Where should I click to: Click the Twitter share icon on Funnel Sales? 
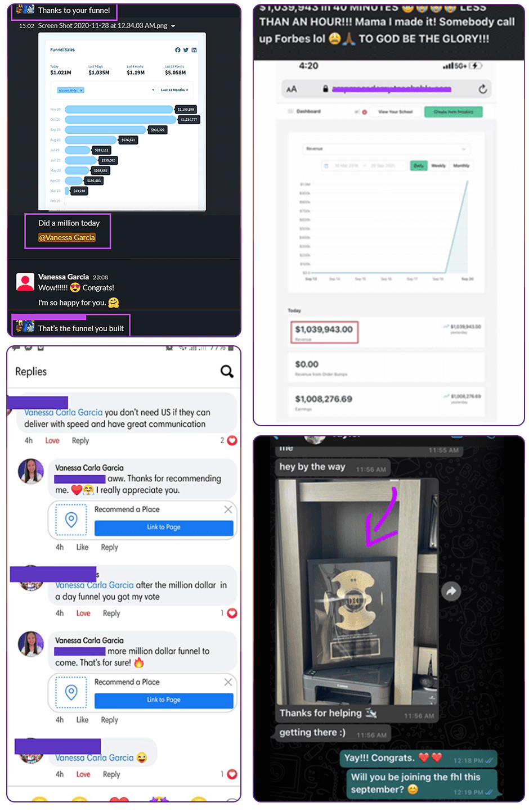coord(186,50)
